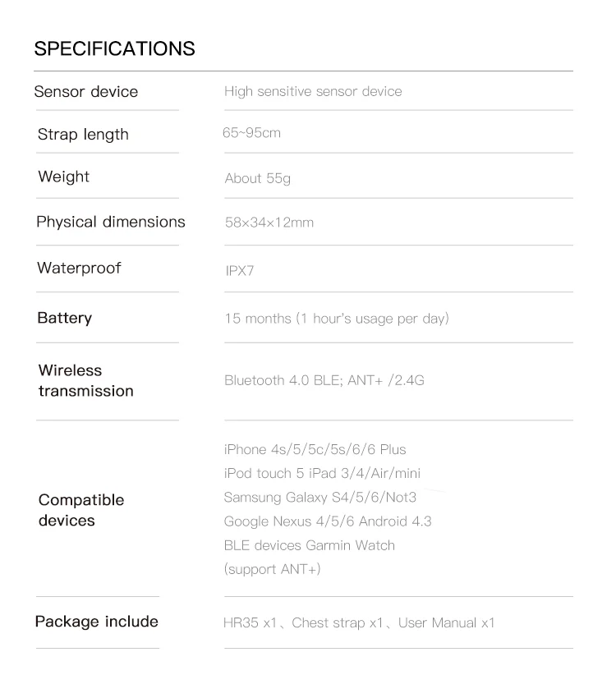Select the Weight row label
The image size is (616, 698).
[63, 177]
